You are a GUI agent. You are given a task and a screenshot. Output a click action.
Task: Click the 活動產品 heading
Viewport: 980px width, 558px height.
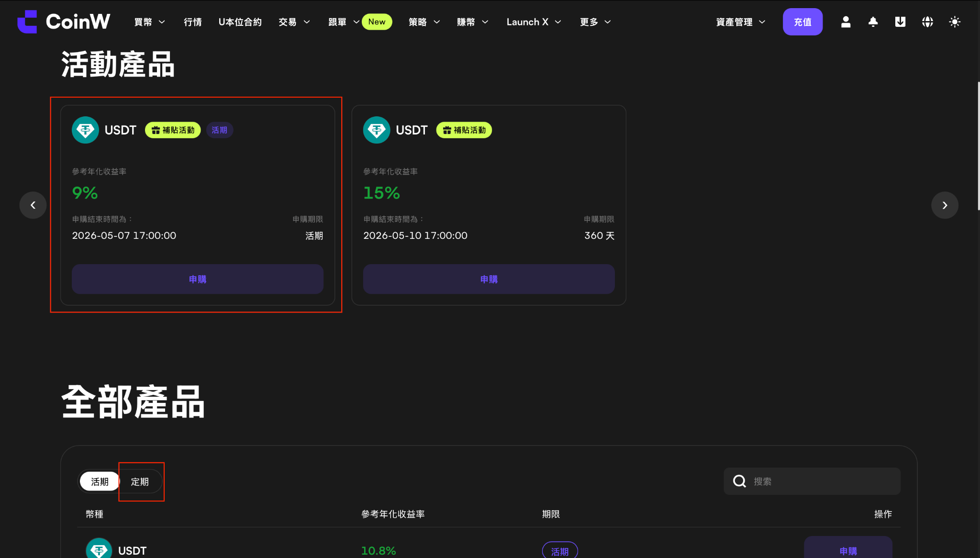[x=118, y=65]
